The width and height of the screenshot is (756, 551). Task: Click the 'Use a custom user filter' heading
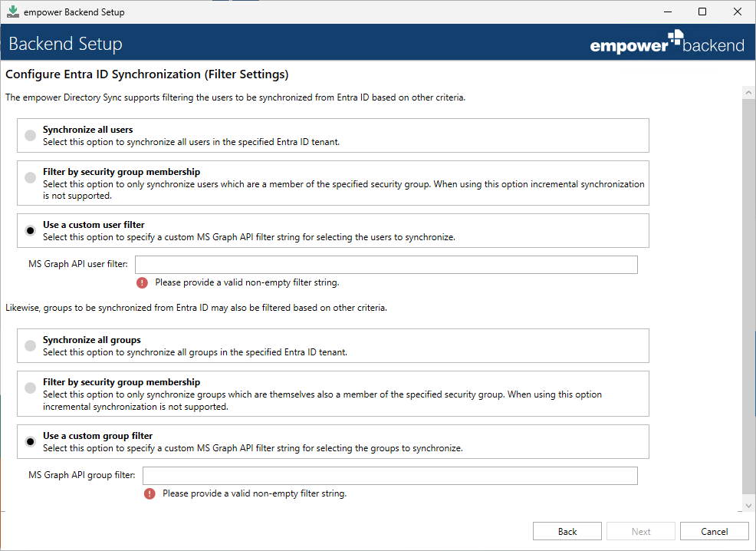(94, 225)
